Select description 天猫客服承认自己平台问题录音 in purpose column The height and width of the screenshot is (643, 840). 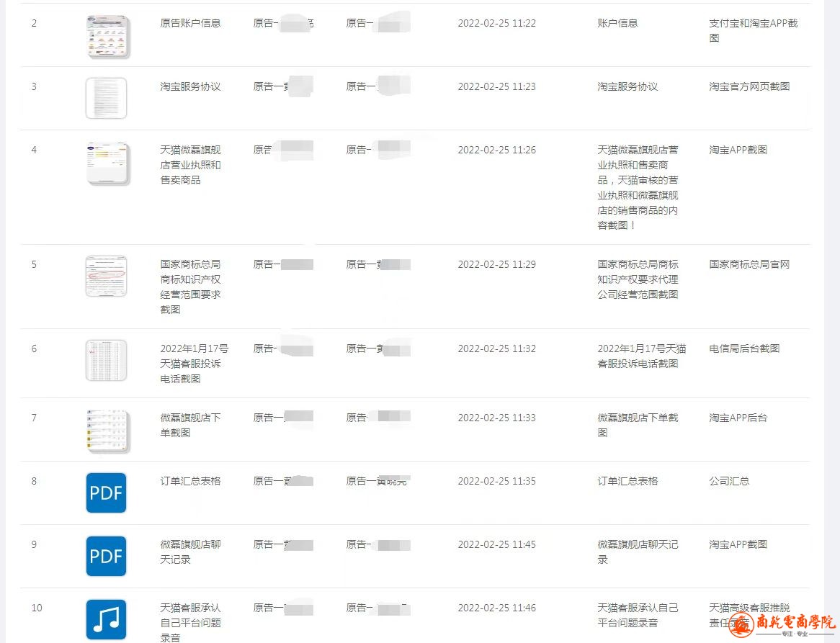tap(638, 615)
